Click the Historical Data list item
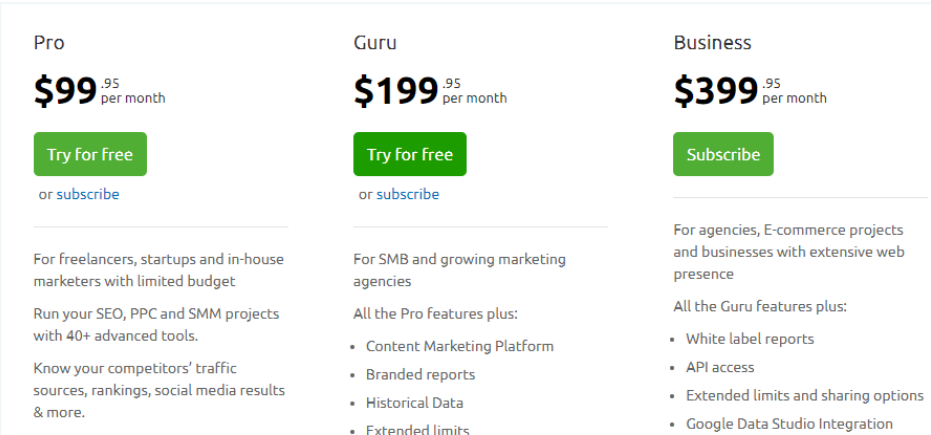931x435 pixels. [414, 403]
